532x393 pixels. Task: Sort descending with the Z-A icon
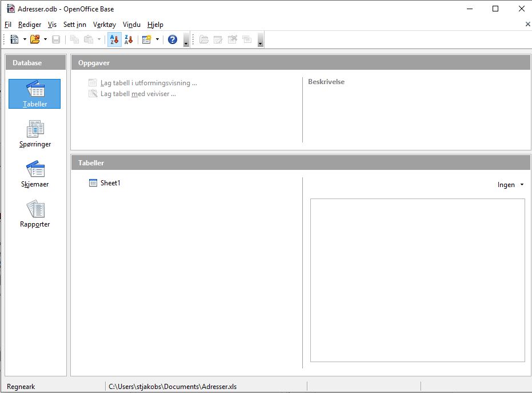129,39
